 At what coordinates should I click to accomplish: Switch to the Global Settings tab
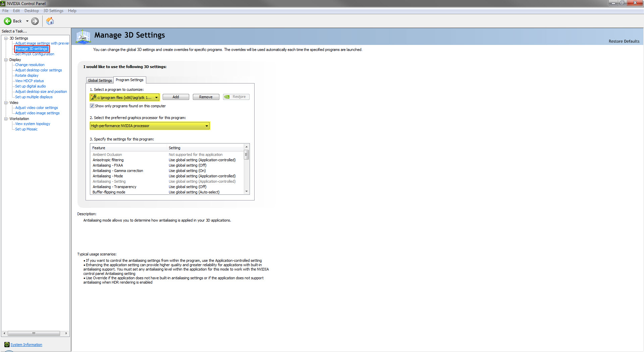pyautogui.click(x=100, y=80)
